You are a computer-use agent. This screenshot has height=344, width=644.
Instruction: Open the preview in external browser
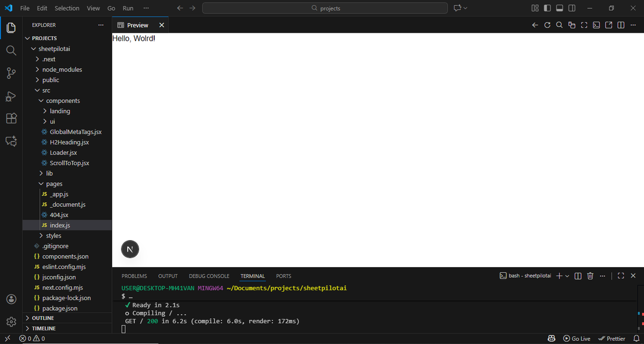click(609, 25)
